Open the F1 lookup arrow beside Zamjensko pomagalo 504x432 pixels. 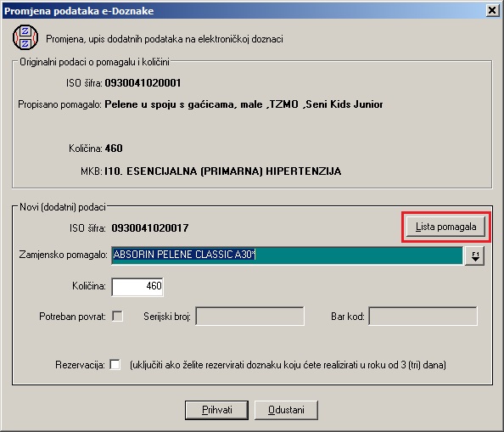click(475, 255)
